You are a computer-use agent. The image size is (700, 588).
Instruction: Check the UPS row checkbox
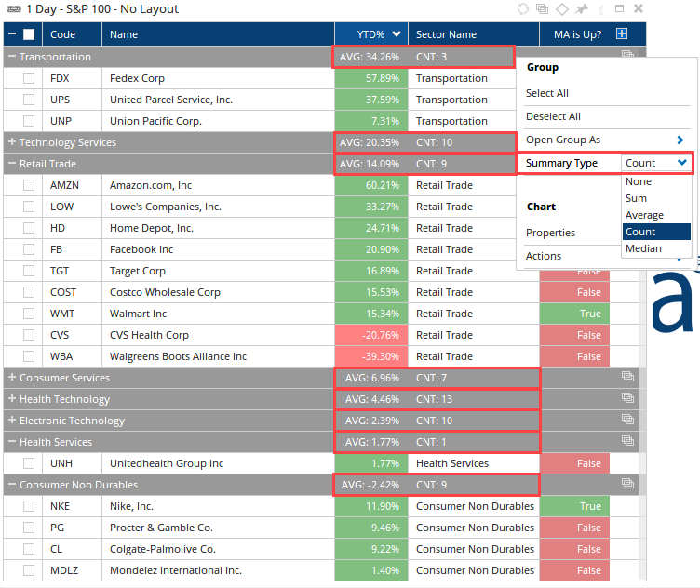coord(29,100)
